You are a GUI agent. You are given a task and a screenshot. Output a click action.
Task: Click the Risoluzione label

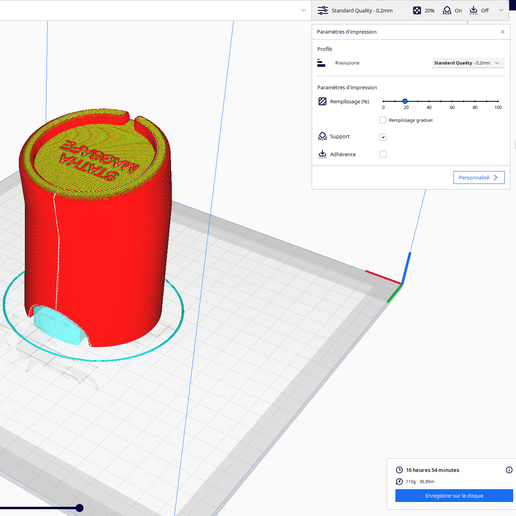347,63
